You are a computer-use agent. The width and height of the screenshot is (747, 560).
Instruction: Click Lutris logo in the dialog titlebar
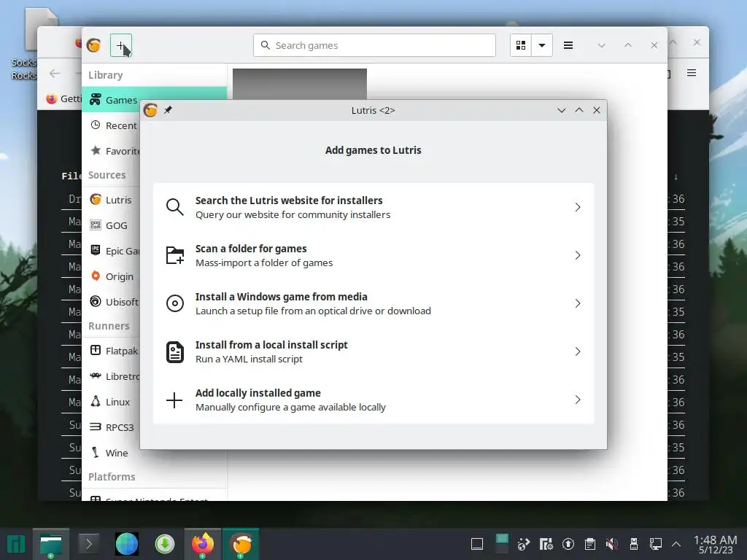pos(150,110)
